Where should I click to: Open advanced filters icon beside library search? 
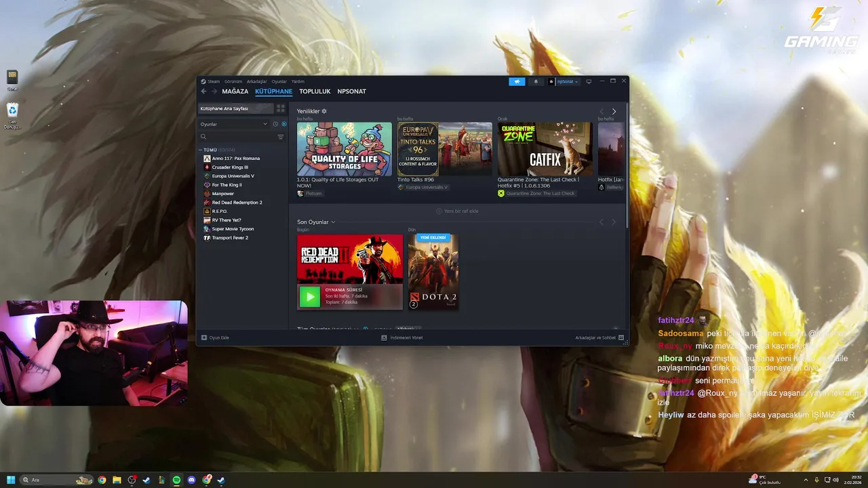281,137
